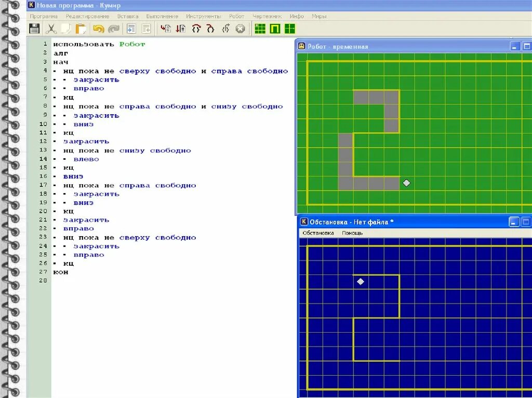Stop execution with the grey X icon

pyautogui.click(x=240, y=29)
